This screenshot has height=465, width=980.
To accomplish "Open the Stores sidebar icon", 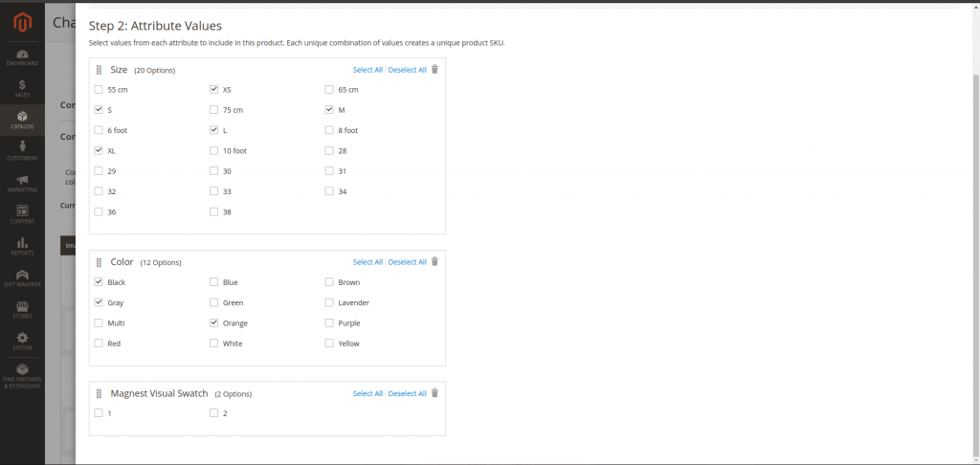I will 22,308.
